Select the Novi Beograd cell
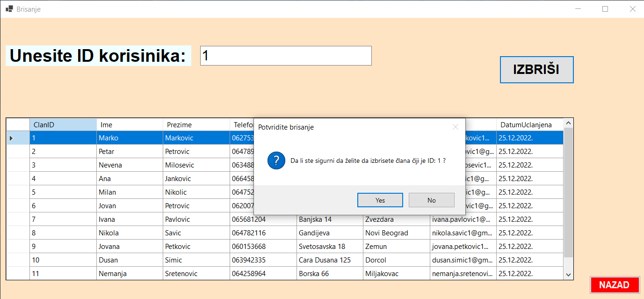 click(397, 233)
